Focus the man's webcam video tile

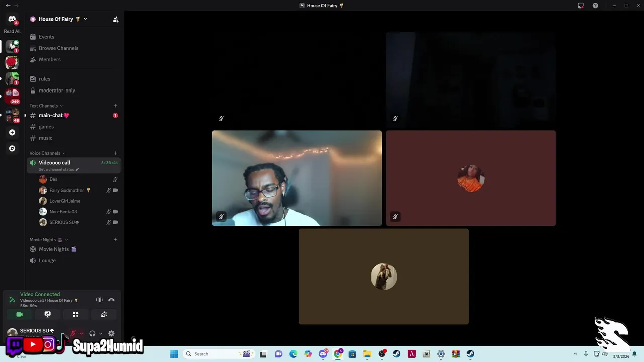coord(297,178)
